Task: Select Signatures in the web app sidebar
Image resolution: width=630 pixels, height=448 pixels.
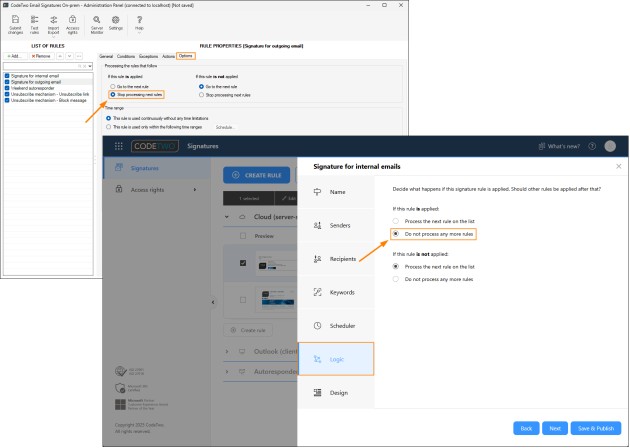Action: [x=157, y=168]
